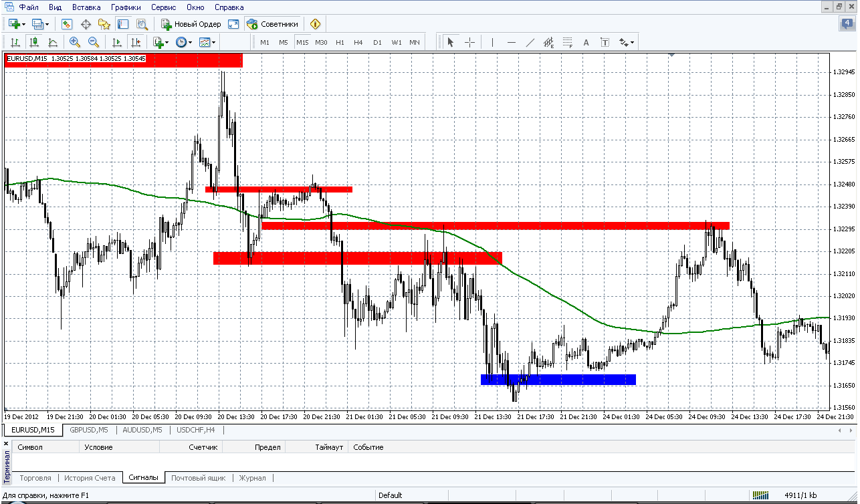Viewport: 860px width, 504px height.
Task: Switch to candlestick chart display
Action: pos(34,42)
